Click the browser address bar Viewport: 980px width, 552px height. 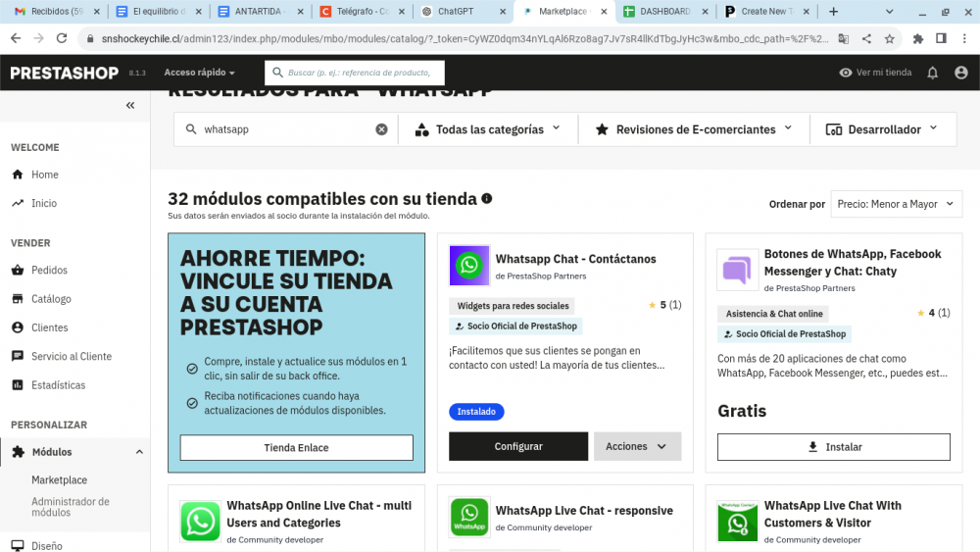(x=465, y=39)
